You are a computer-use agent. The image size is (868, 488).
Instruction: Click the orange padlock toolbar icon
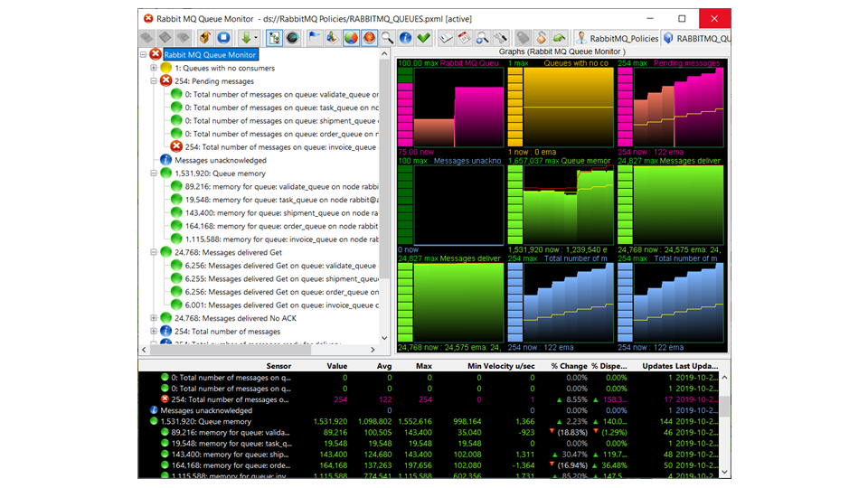pyautogui.click(x=541, y=38)
